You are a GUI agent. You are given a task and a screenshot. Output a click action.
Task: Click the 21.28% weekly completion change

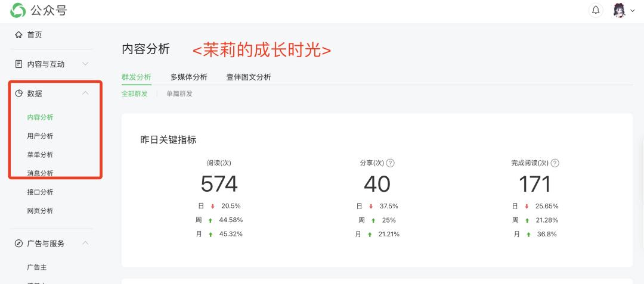point(546,220)
